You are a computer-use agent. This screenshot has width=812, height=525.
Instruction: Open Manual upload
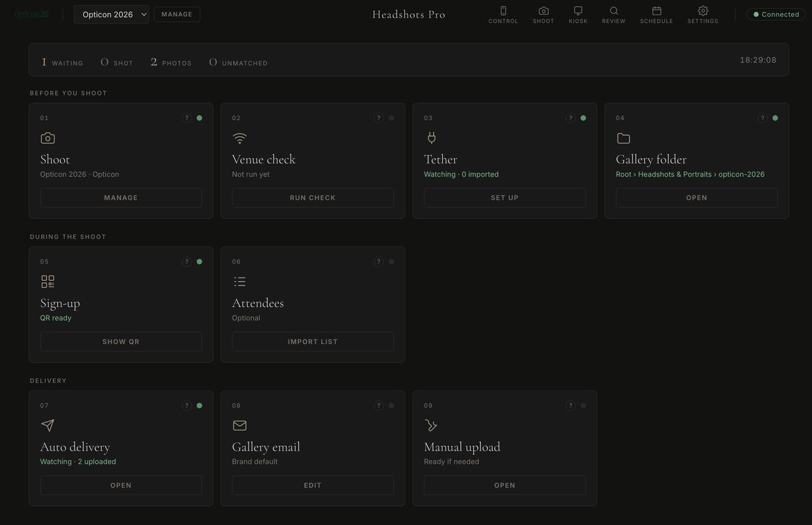tap(505, 485)
